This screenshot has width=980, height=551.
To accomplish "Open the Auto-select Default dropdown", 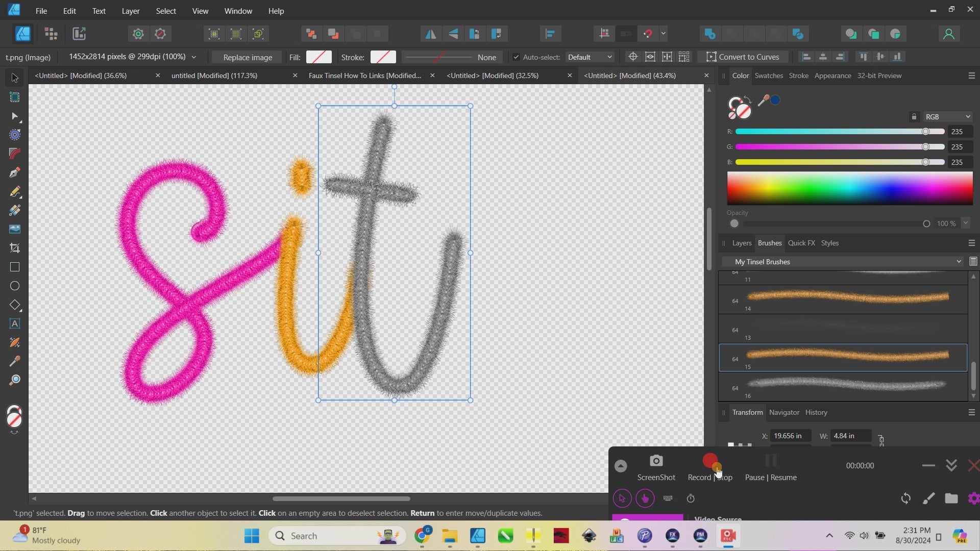I will click(590, 57).
